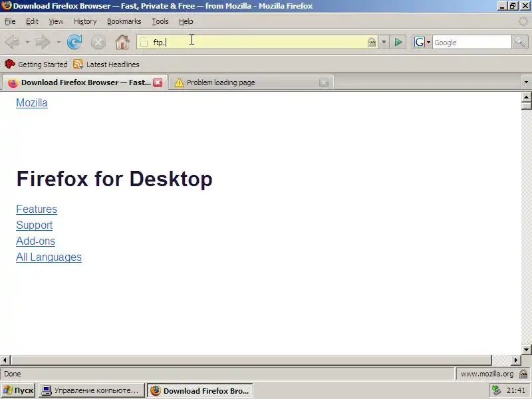Screen dimensions: 532x399
Task: Open the Tools menu
Action: [x=160, y=21]
